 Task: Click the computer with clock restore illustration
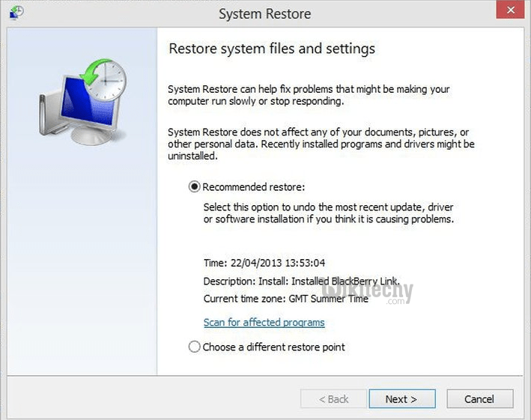click(x=83, y=102)
